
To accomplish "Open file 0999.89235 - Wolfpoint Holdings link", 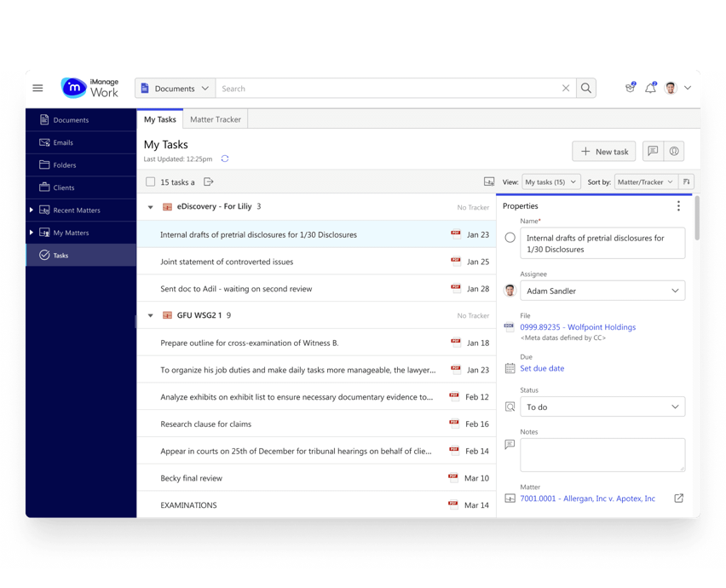I will coord(578,327).
